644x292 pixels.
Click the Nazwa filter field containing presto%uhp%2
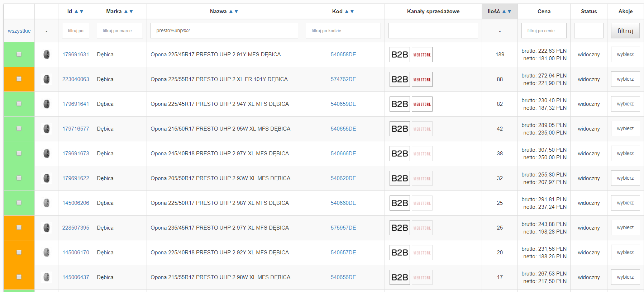click(224, 31)
